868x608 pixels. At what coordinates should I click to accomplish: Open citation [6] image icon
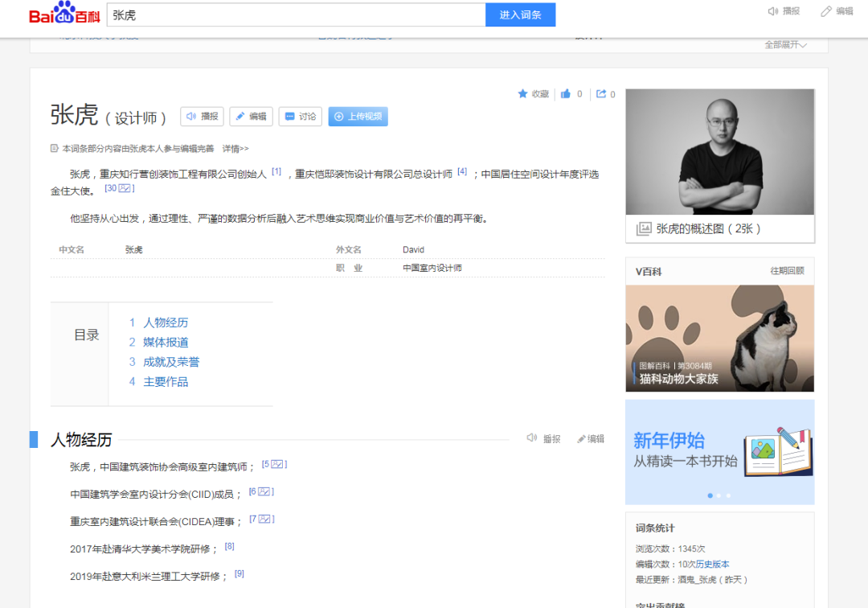(264, 491)
